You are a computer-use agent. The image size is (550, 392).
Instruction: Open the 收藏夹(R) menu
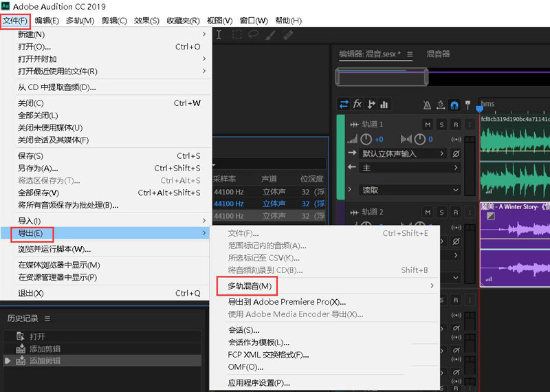coord(183,21)
